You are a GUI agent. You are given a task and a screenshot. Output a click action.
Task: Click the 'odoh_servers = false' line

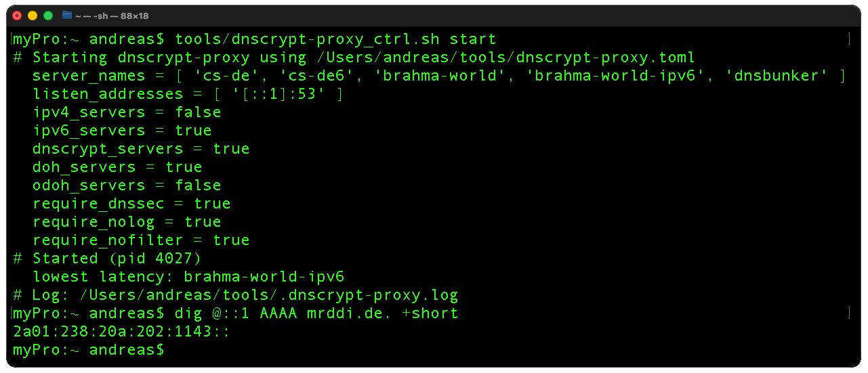(127, 185)
